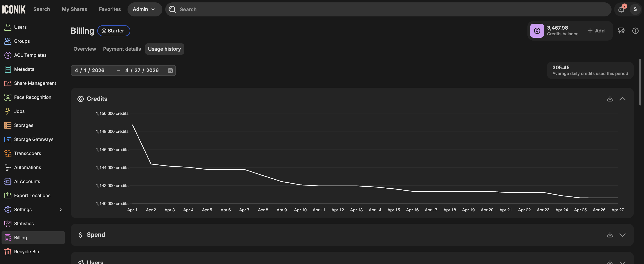Image resolution: width=644 pixels, height=264 pixels.
Task: Download the Spend section data
Action: point(610,235)
